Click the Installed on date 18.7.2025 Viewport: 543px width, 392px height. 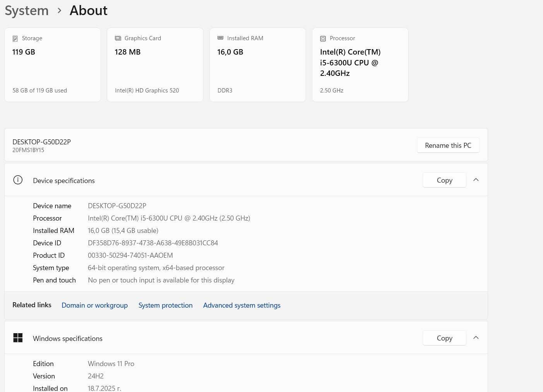pos(104,388)
